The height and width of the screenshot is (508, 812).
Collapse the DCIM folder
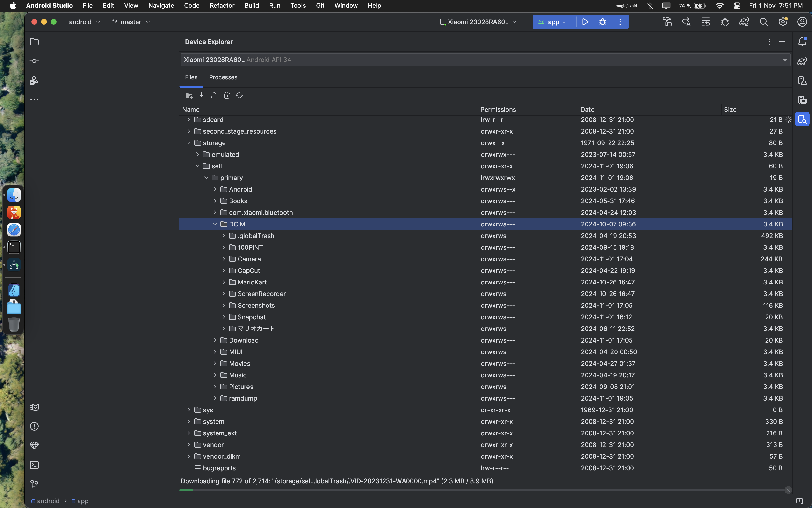(x=215, y=224)
